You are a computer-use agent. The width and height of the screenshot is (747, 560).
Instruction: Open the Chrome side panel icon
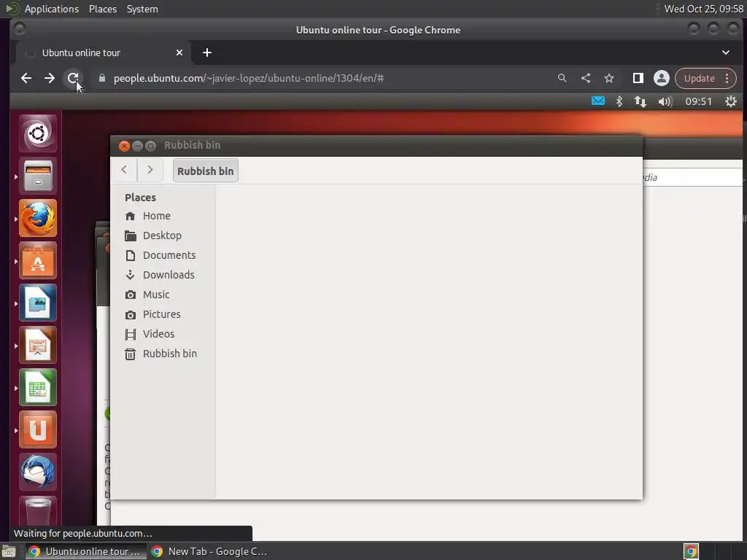pyautogui.click(x=638, y=78)
